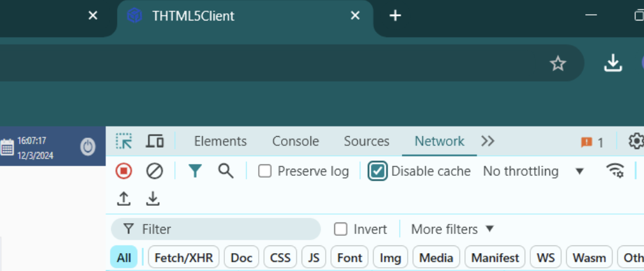Switch to the Console tab
644x271 pixels.
[x=295, y=141]
